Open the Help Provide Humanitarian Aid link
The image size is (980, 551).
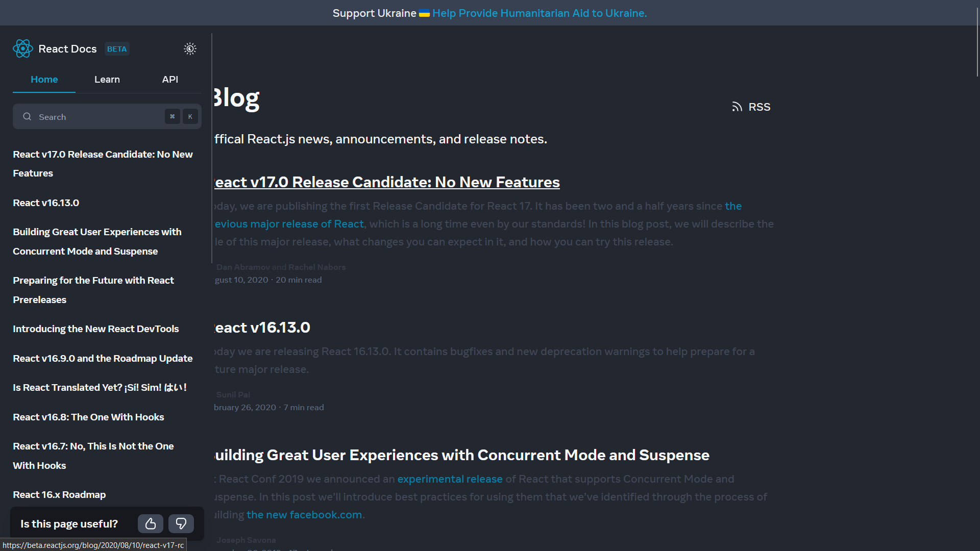(540, 13)
